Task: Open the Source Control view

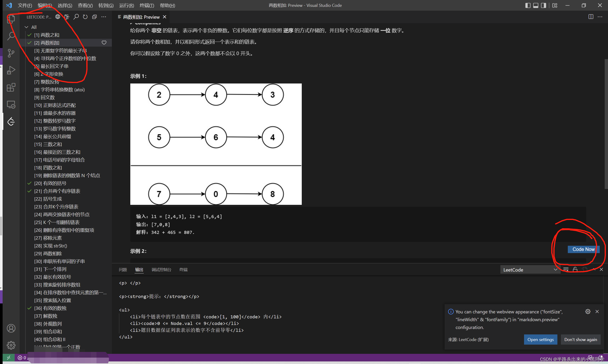Action: [x=11, y=53]
